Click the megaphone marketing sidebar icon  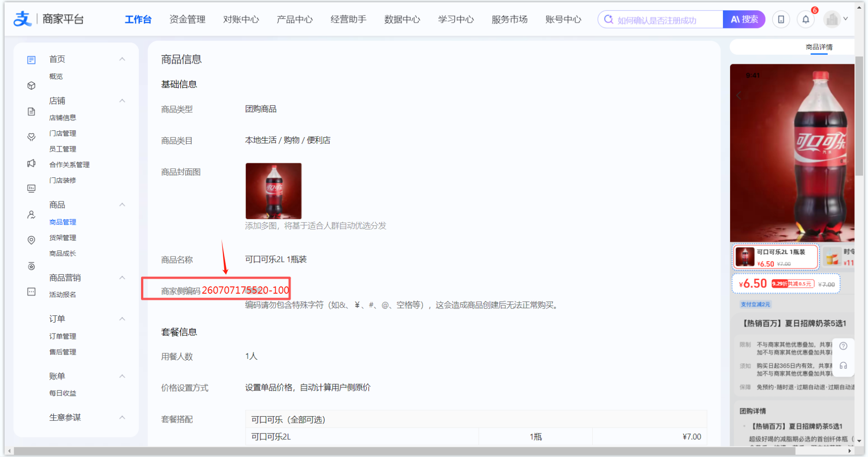pos(31,163)
